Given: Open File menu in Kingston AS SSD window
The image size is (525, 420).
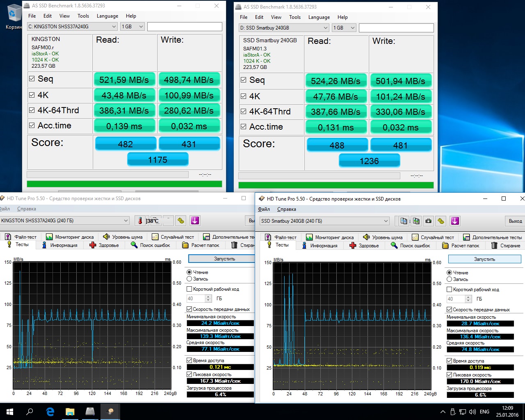Looking at the screenshot, I should (32, 16).
